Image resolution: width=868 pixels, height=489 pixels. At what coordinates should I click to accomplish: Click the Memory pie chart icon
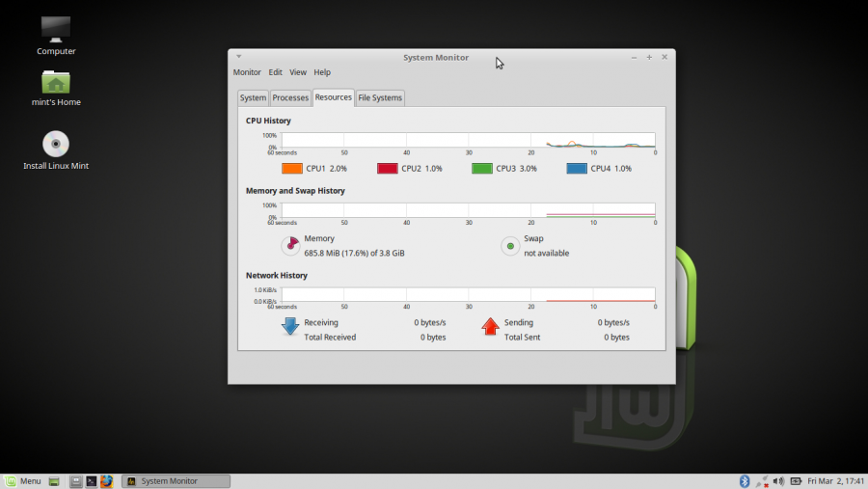(x=290, y=245)
